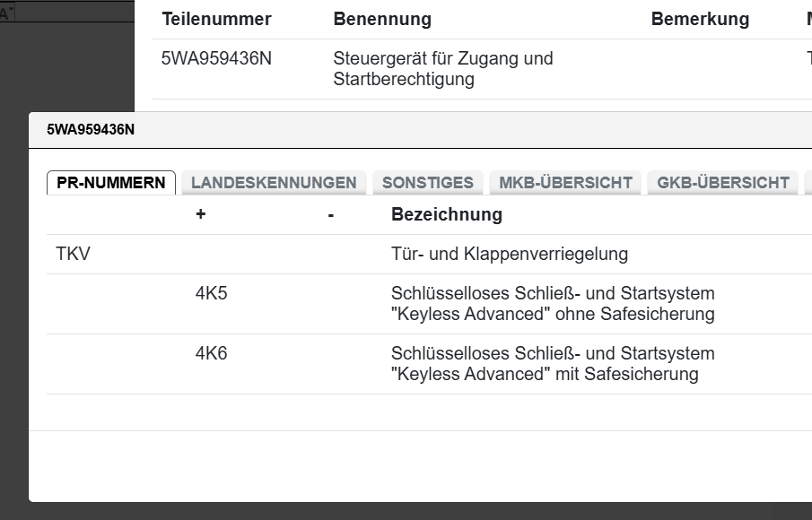Open the LANDESKENNUNGEN tab

274,183
